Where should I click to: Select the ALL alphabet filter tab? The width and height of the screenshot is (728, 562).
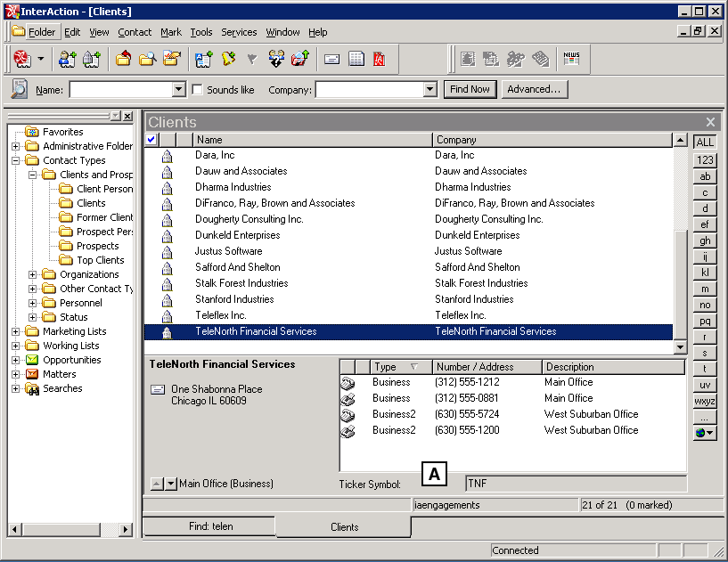(x=704, y=142)
